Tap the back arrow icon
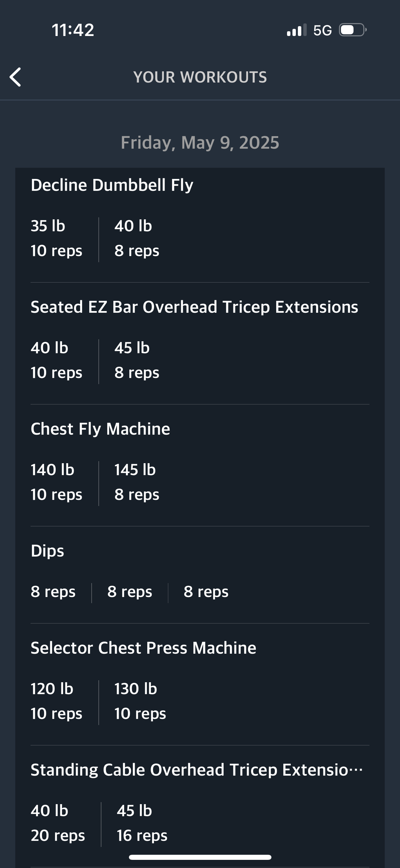Image resolution: width=400 pixels, height=868 pixels. [x=16, y=77]
